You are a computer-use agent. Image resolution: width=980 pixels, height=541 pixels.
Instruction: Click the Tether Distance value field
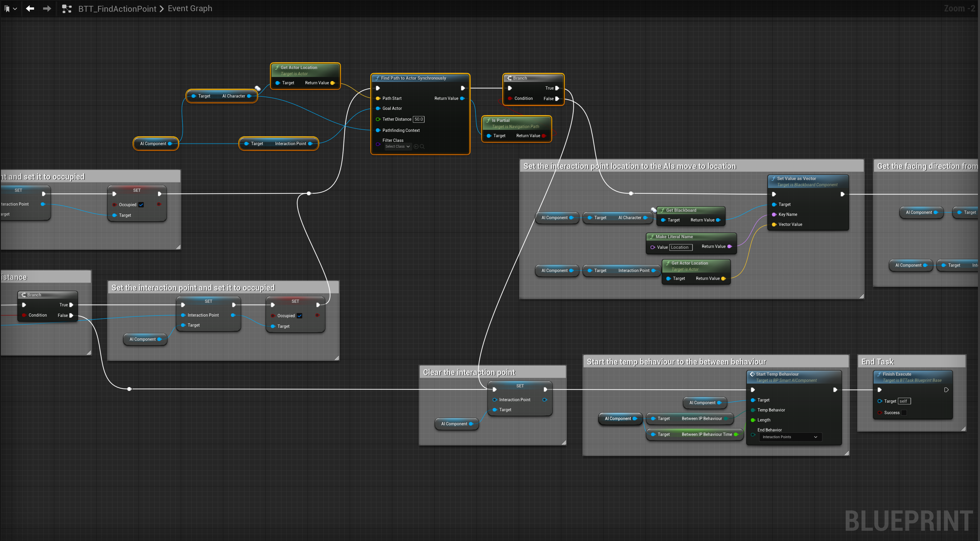click(418, 119)
